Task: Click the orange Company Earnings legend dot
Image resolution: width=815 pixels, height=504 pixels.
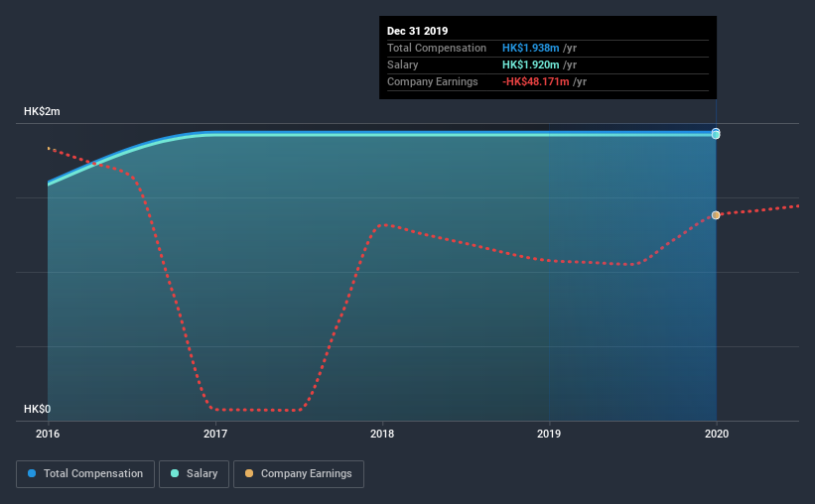Action: [249, 473]
